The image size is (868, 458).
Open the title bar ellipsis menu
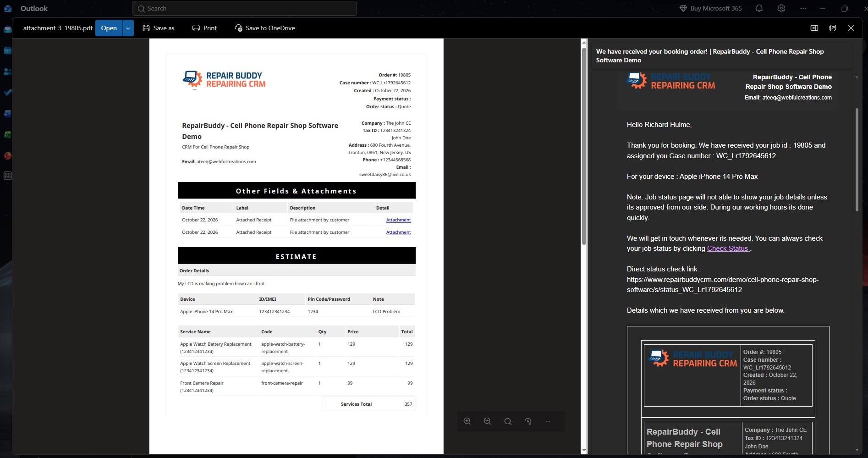click(x=803, y=8)
